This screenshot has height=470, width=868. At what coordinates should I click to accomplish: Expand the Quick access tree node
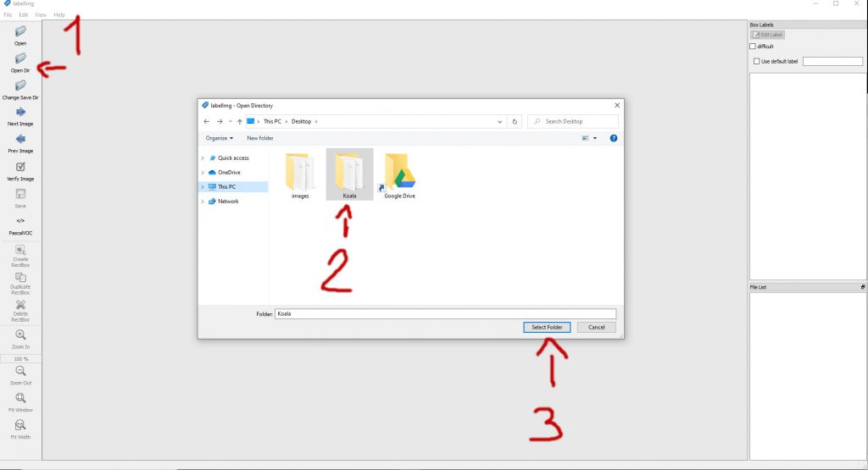(203, 158)
